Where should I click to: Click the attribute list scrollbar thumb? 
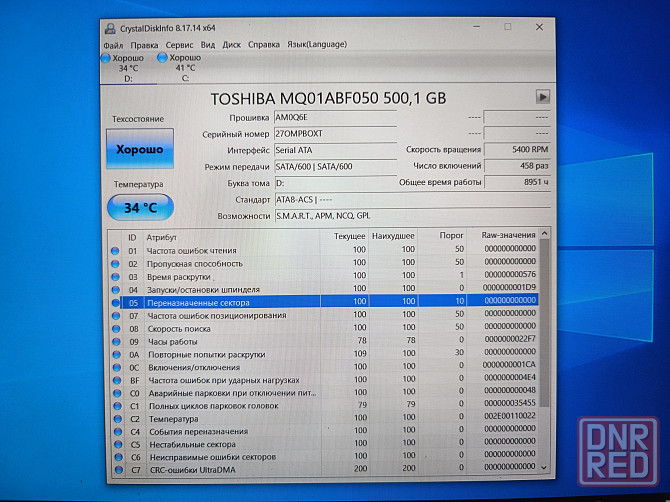544,323
